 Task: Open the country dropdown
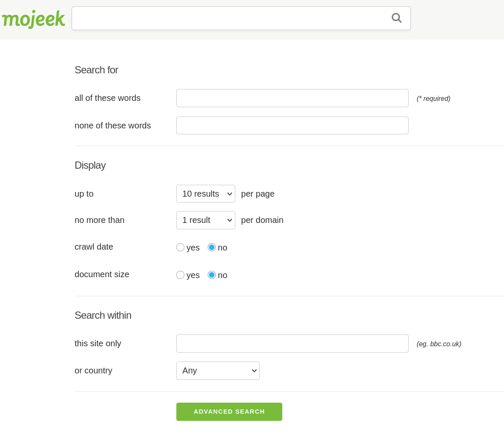218,370
